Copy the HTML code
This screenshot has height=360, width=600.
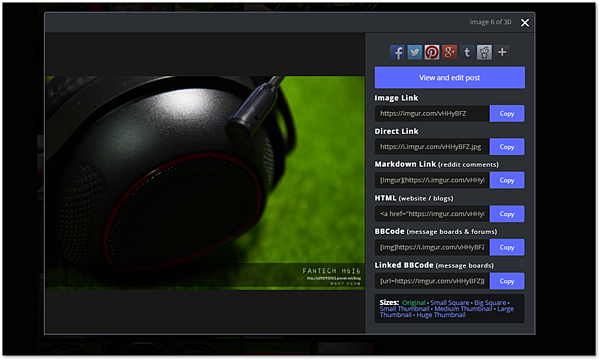507,214
